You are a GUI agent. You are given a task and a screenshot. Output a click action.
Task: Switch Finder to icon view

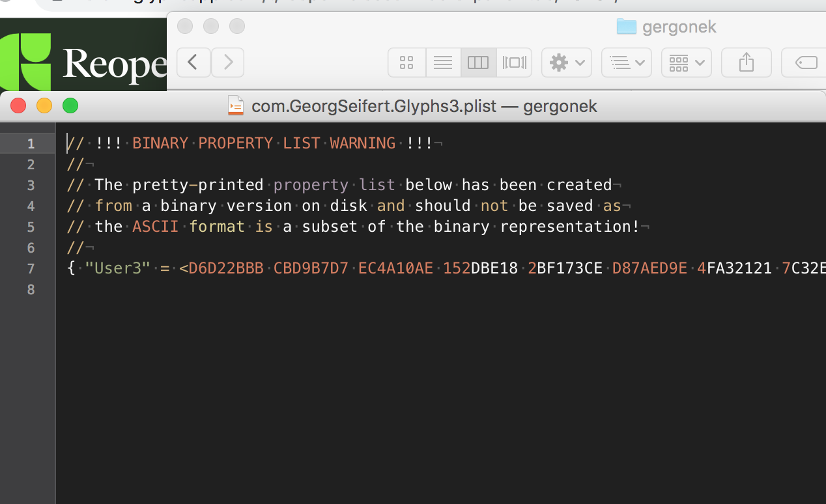click(x=406, y=63)
